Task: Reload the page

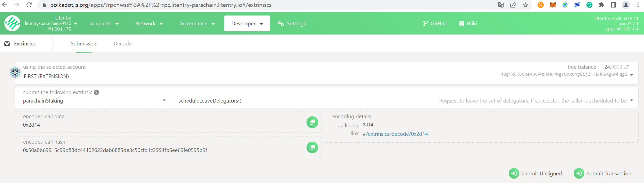Action: pos(29,5)
